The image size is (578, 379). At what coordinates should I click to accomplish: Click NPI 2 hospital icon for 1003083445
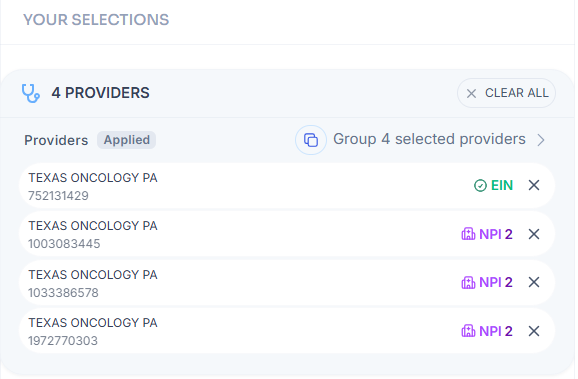pyautogui.click(x=468, y=234)
